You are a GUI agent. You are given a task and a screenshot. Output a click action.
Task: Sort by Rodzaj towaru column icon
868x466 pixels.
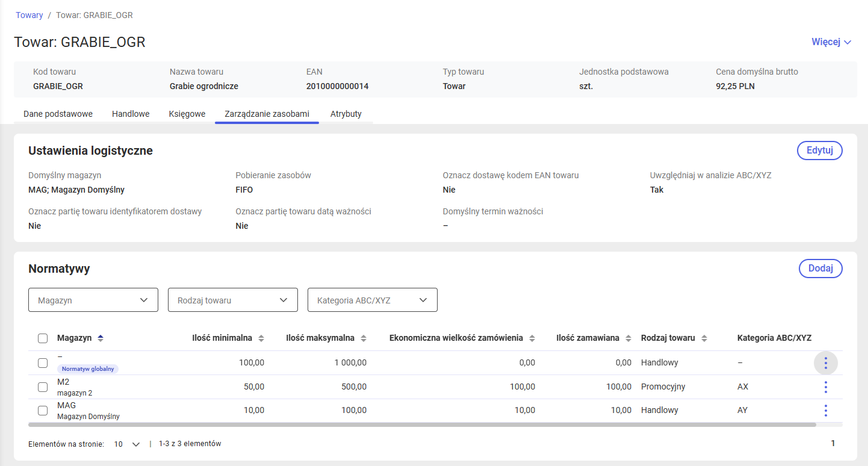tap(704, 338)
